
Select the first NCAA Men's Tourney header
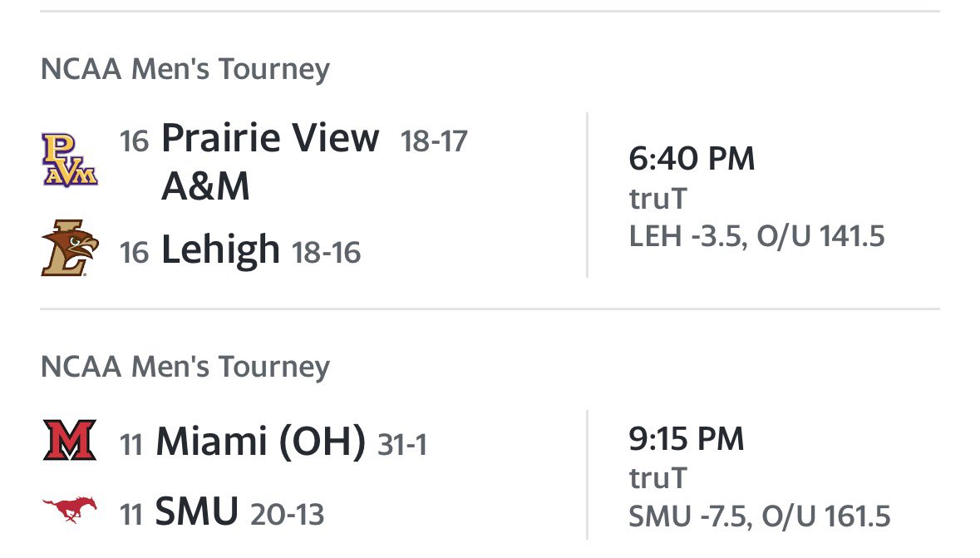[185, 69]
